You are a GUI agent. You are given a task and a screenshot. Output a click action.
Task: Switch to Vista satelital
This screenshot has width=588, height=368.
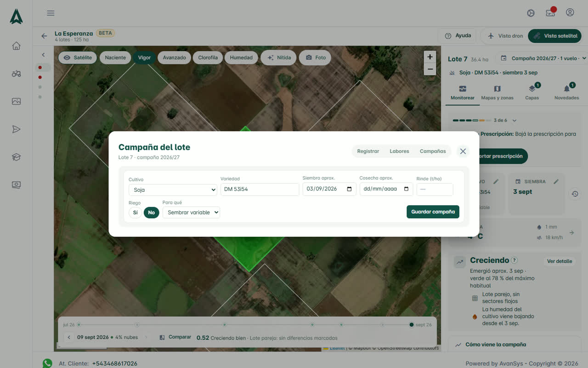click(x=554, y=36)
